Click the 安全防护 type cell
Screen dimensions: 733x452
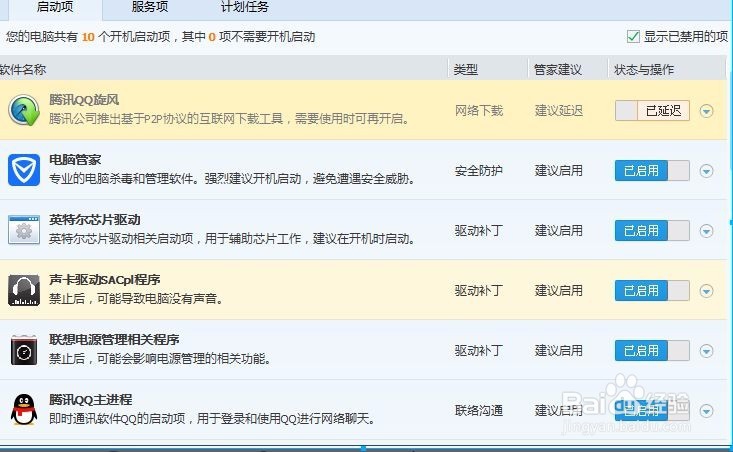tap(479, 171)
